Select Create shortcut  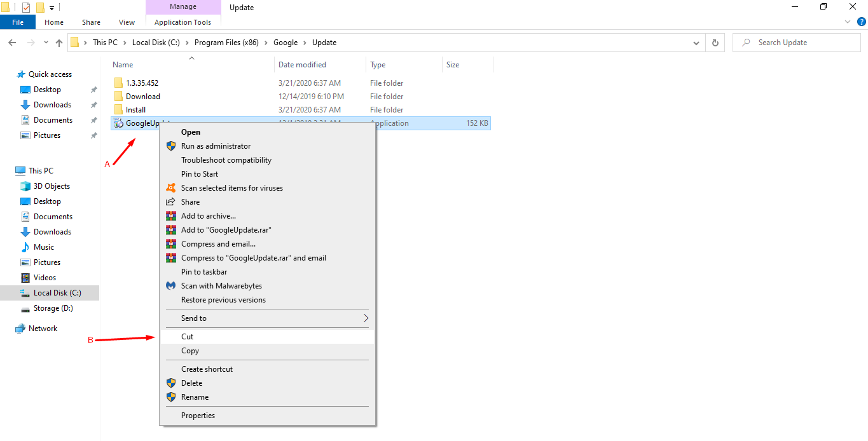[267, 369]
